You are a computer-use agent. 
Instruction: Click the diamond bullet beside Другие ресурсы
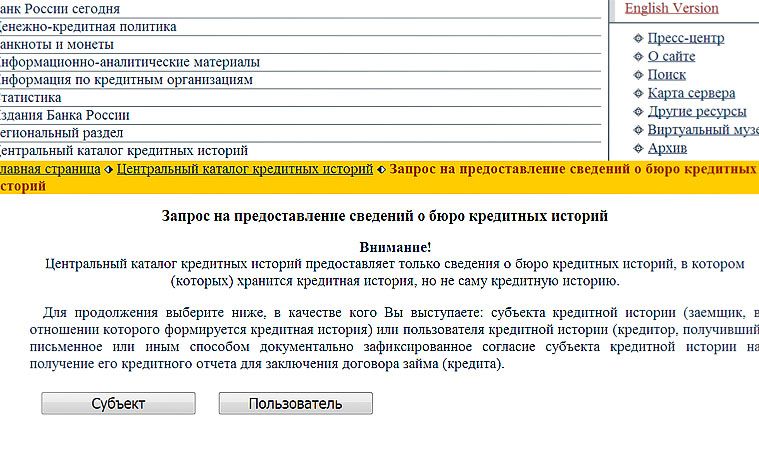click(638, 112)
